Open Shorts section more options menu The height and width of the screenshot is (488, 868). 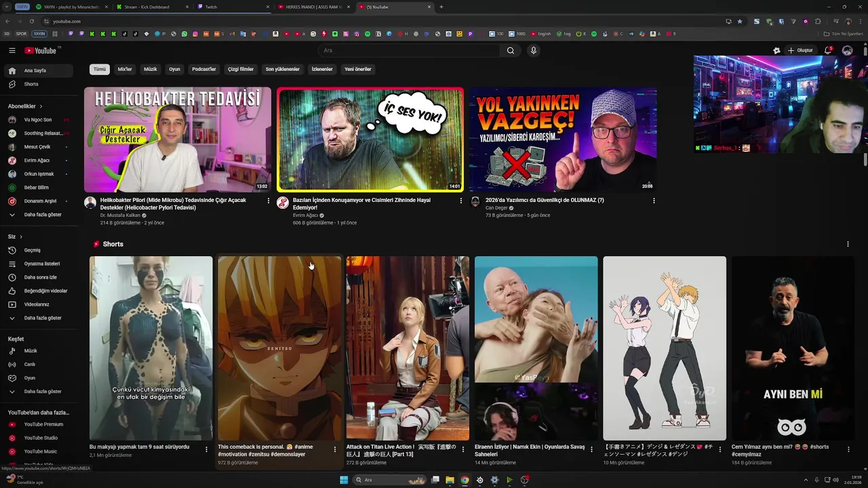coord(848,244)
